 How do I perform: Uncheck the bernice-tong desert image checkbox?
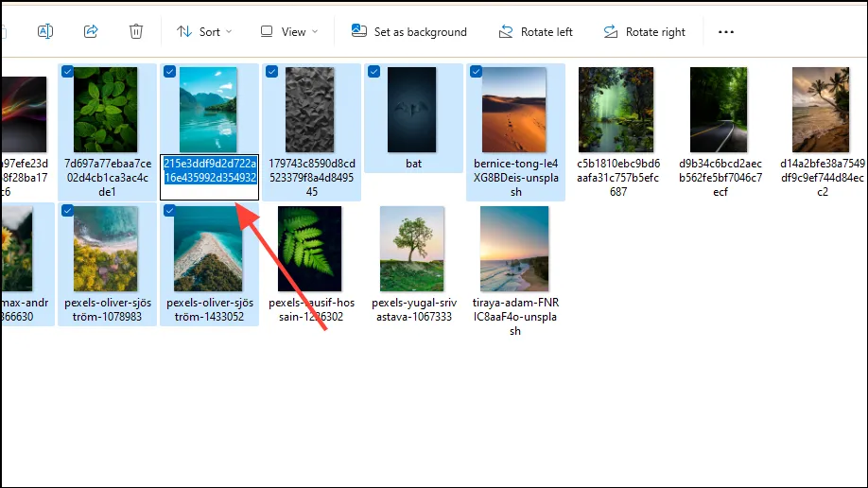tap(476, 72)
